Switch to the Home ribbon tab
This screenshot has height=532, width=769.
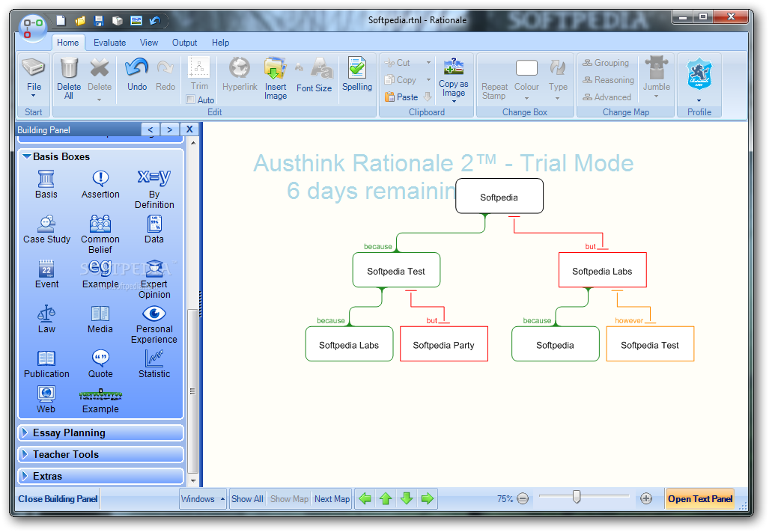point(67,43)
